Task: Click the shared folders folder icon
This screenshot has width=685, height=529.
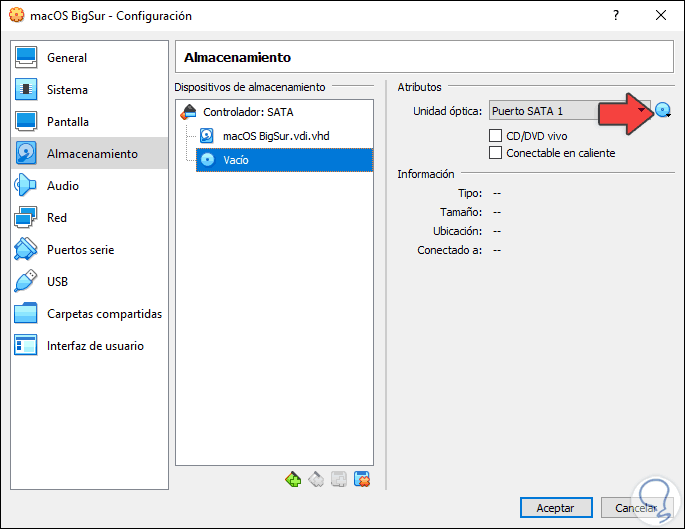Action: (x=25, y=313)
